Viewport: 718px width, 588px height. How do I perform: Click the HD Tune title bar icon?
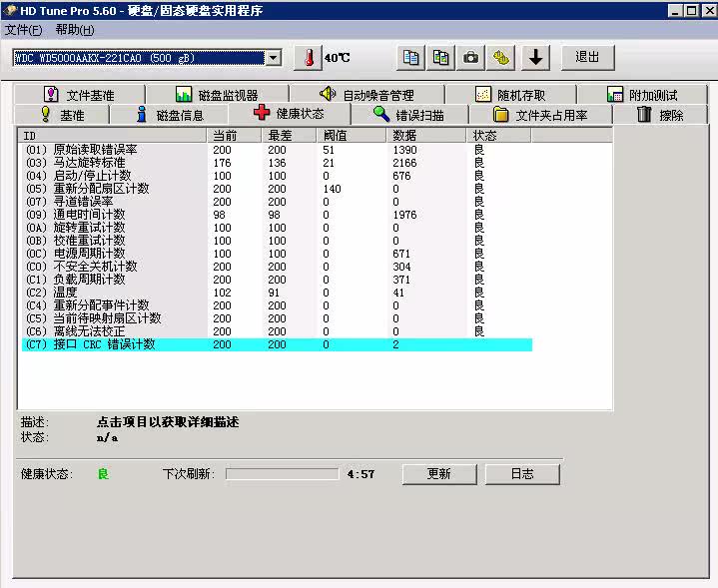click(x=10, y=10)
